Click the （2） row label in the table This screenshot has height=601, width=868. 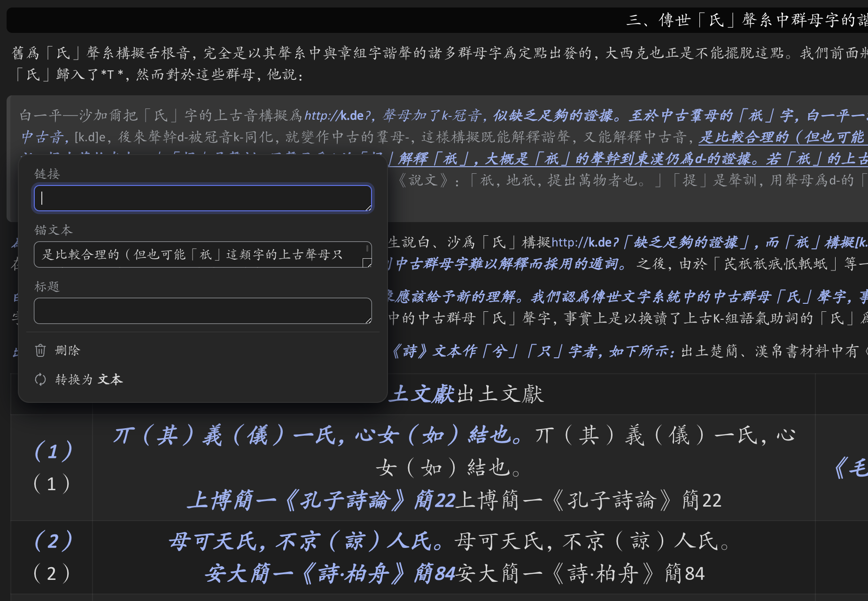coord(53,541)
